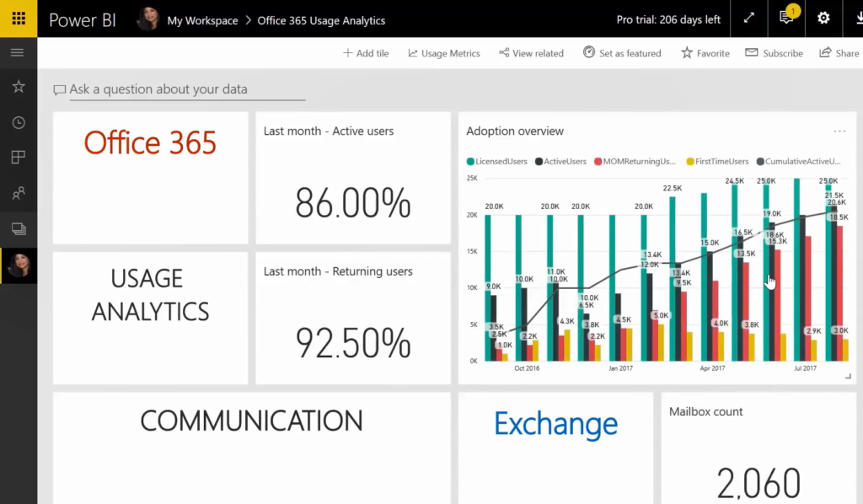Mark dashboard as Favorite

[x=705, y=53]
